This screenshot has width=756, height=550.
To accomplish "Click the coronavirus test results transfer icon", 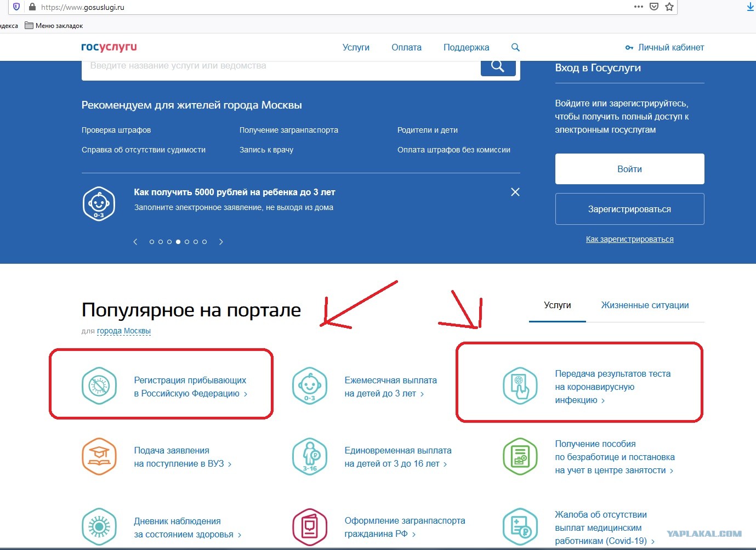I will (520, 386).
